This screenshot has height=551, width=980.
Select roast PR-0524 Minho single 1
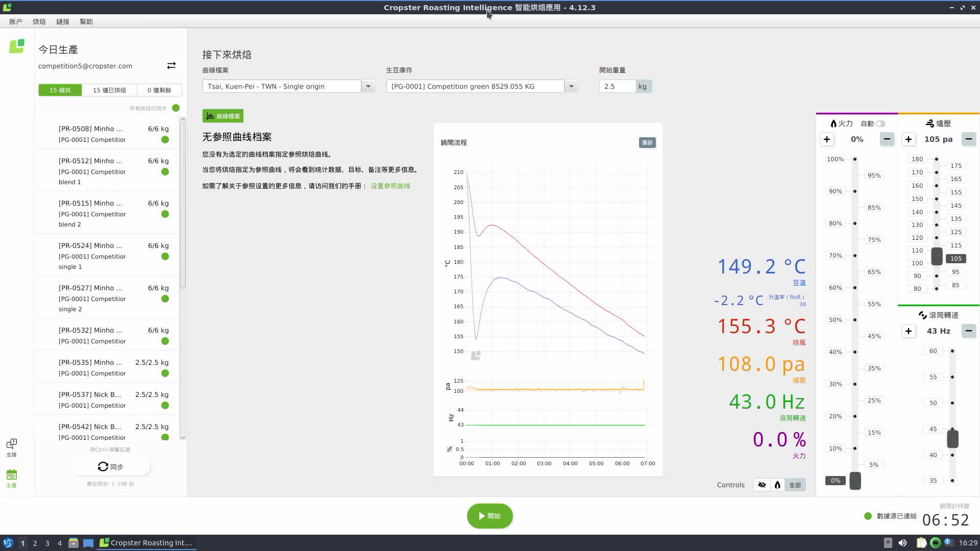107,256
